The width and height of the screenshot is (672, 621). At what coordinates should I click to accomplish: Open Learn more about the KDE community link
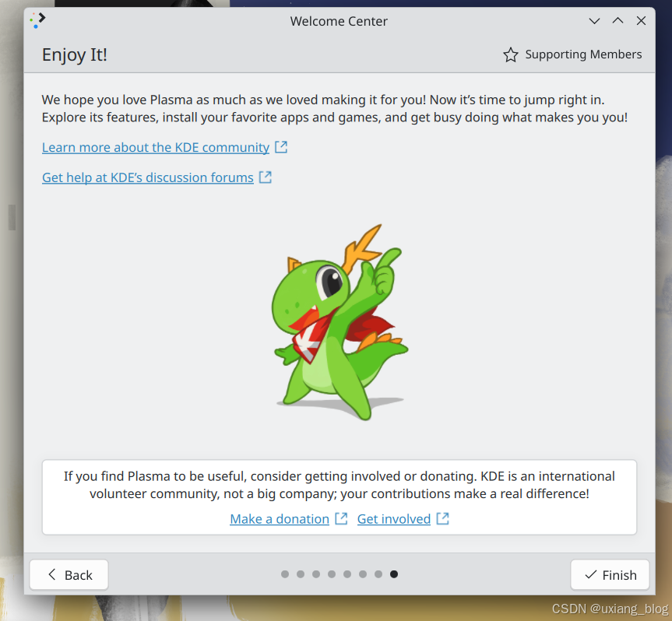point(156,147)
